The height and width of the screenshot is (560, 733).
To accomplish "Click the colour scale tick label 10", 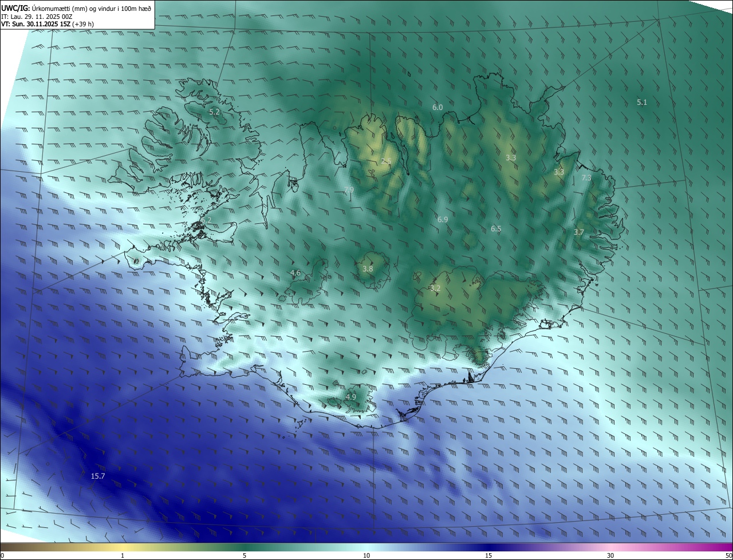I will [x=366, y=555].
